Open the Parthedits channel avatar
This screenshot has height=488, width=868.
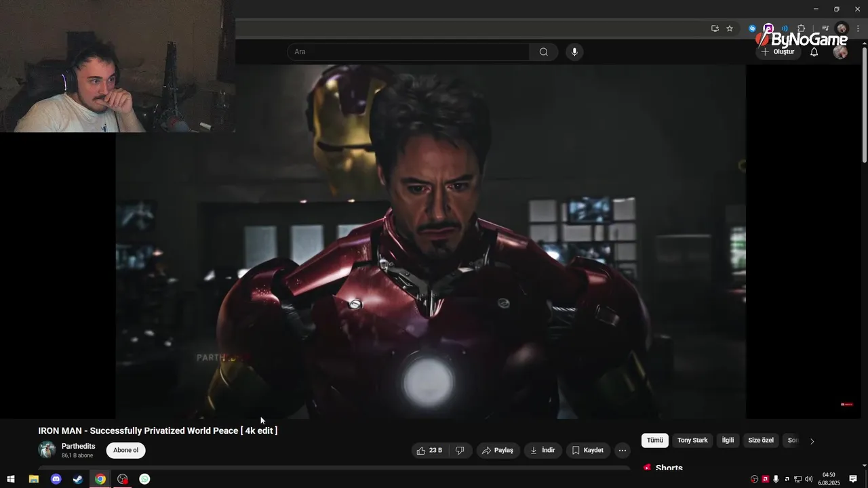coord(47,450)
